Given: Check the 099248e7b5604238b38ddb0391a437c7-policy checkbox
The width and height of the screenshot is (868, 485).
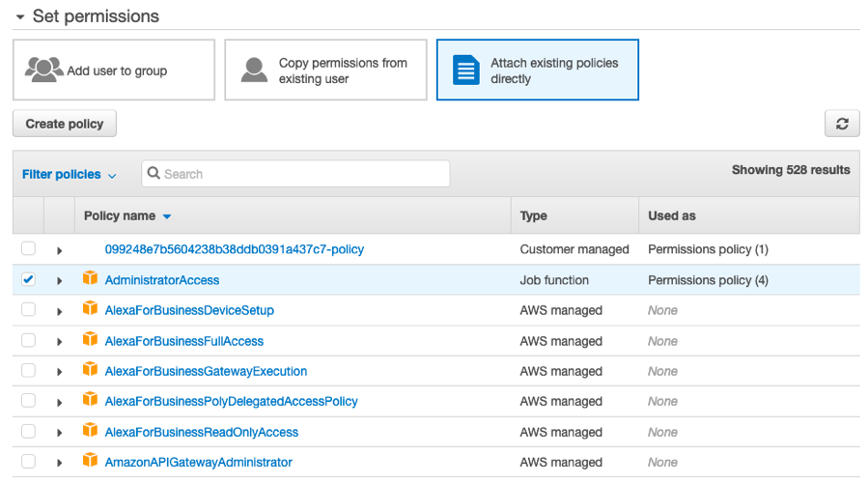Looking at the screenshot, I should [28, 248].
